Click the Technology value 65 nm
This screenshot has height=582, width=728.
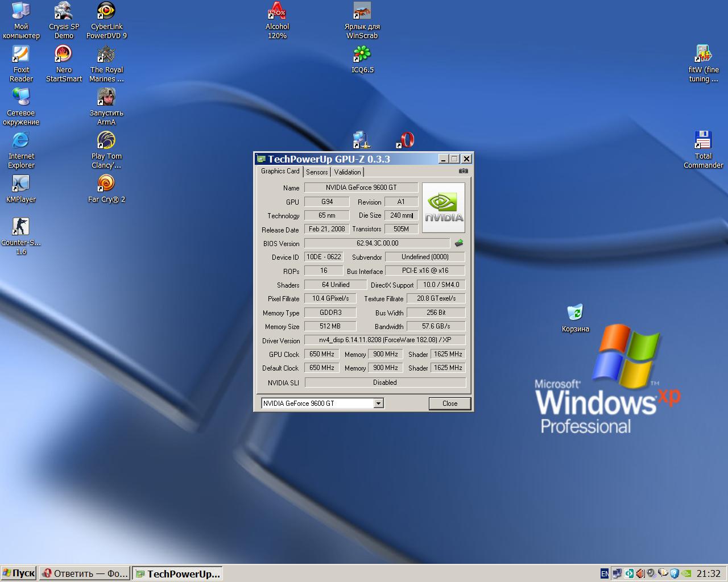point(327,215)
